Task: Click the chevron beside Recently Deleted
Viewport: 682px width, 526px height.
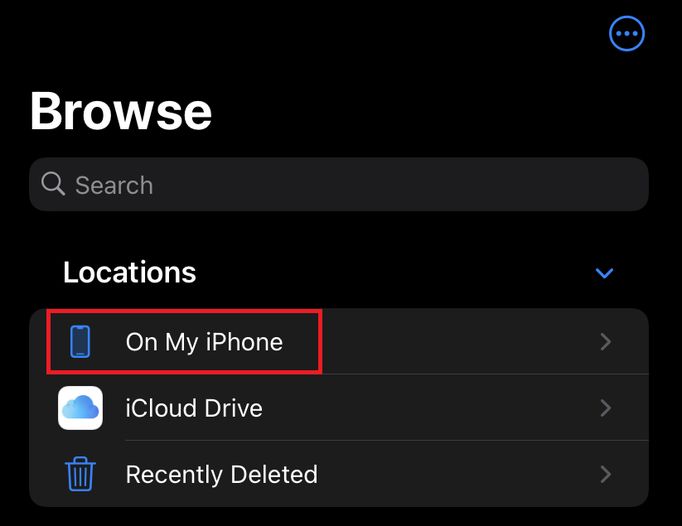Action: point(605,474)
